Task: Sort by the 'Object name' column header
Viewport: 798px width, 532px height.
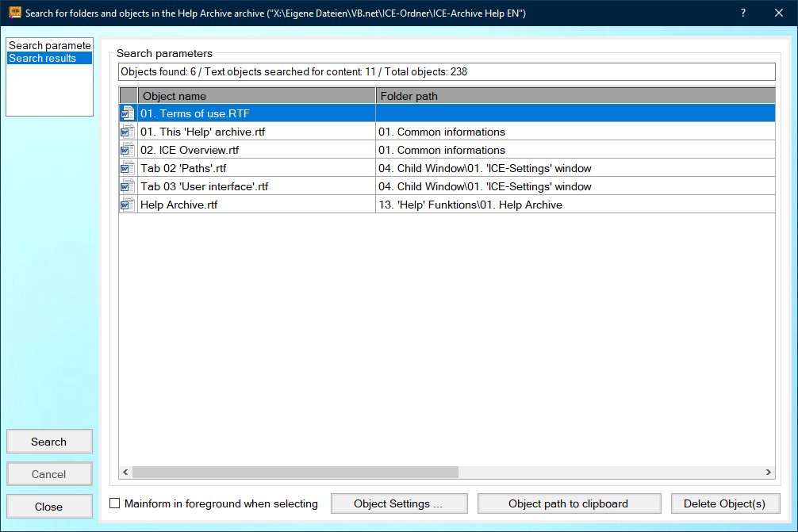Action: [255, 96]
